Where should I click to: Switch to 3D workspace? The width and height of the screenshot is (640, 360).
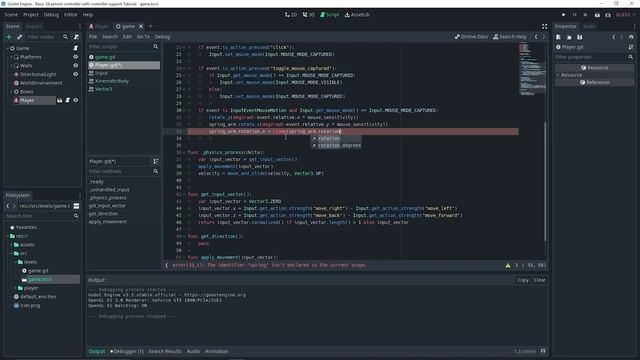click(x=309, y=15)
